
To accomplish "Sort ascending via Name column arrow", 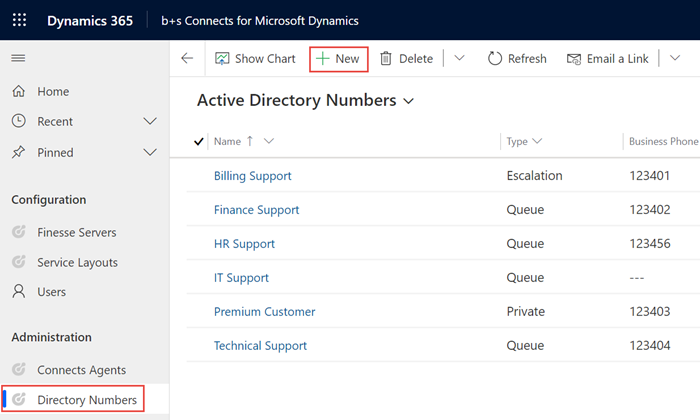I will coord(250,141).
